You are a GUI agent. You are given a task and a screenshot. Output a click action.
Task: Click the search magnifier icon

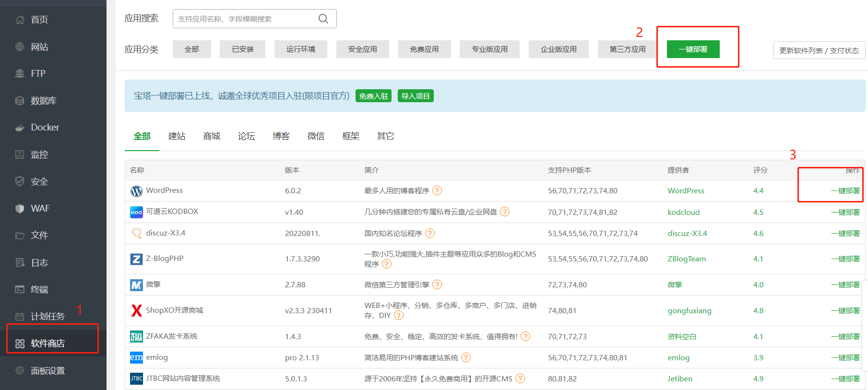[x=323, y=19]
